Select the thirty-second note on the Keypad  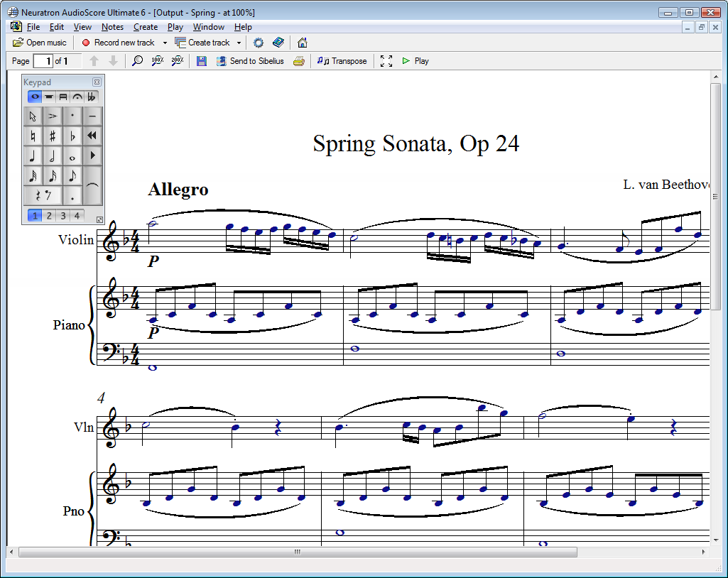click(x=33, y=176)
